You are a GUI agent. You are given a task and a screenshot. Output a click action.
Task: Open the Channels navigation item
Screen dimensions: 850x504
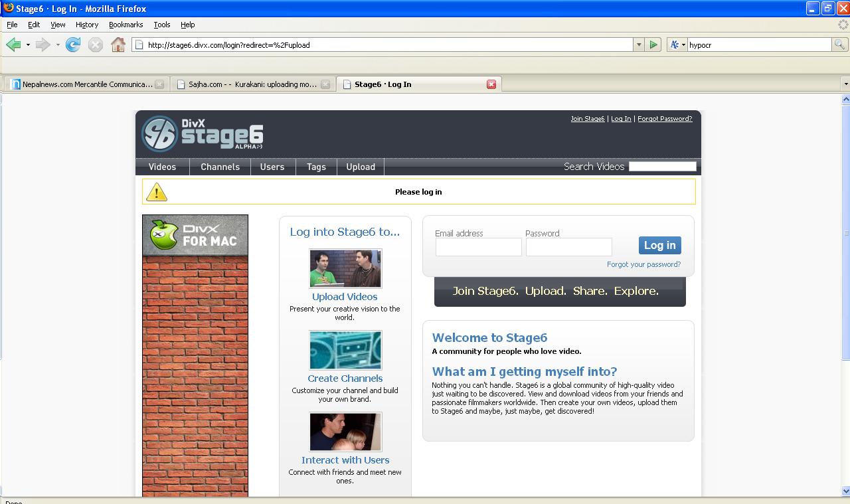pyautogui.click(x=220, y=167)
